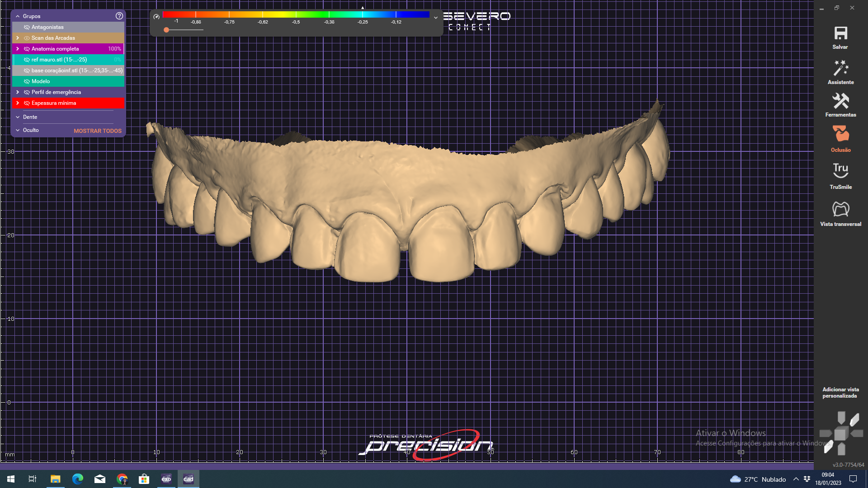
Task: Activate Vista transversal cross-section view
Action: [840, 209]
